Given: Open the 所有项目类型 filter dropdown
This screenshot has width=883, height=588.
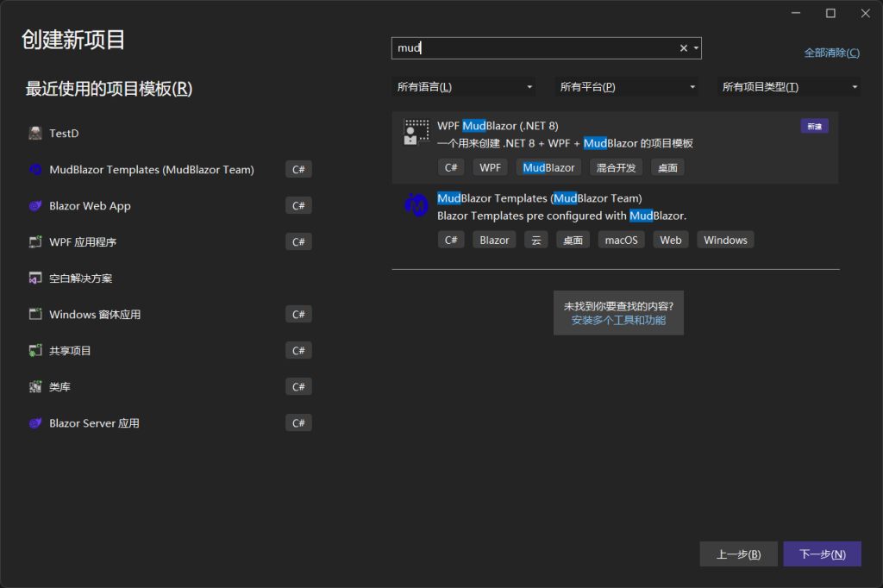Looking at the screenshot, I should tap(787, 86).
